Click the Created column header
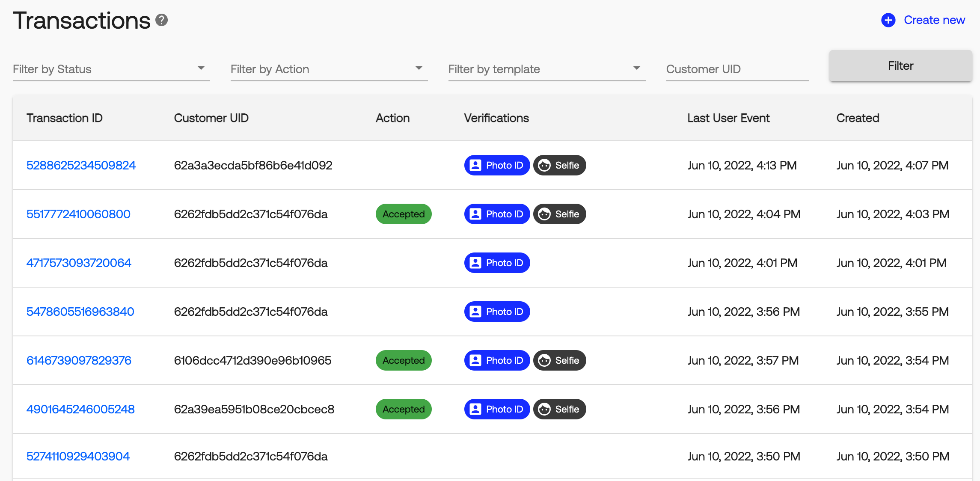Screen dimensions: 980x481 pyautogui.click(x=858, y=118)
